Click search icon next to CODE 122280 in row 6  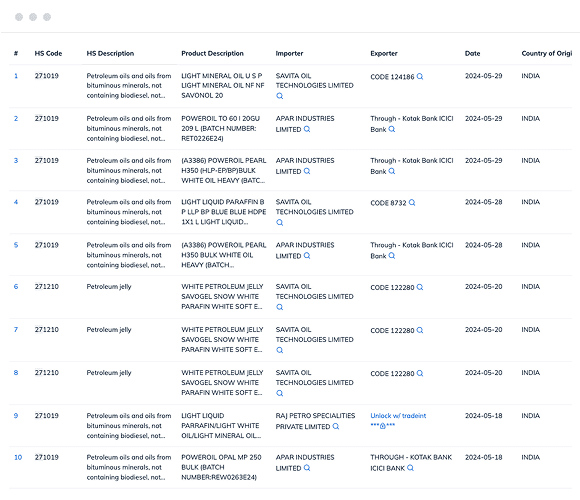click(x=420, y=287)
